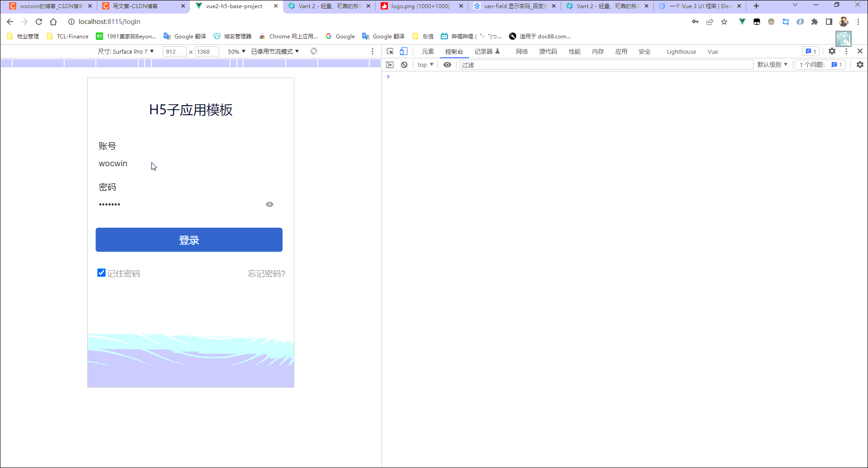Viewport: 868px width, 468px height.
Task: Show the password with the eye toggle
Action: coord(269,204)
